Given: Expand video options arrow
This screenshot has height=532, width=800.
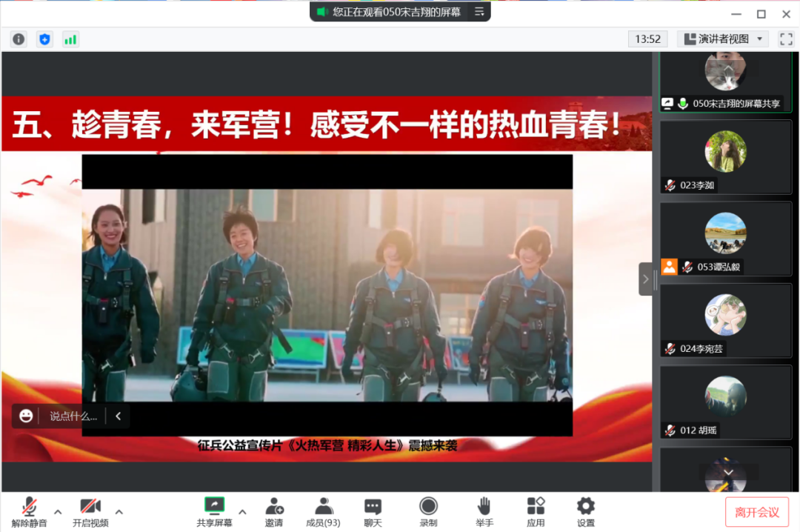Looking at the screenshot, I should (119, 511).
